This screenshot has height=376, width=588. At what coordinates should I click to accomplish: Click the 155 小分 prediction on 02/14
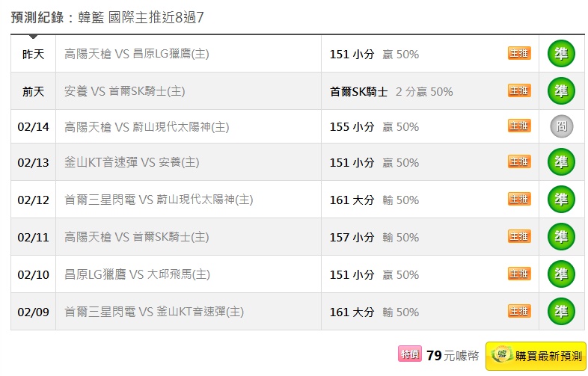(352, 128)
